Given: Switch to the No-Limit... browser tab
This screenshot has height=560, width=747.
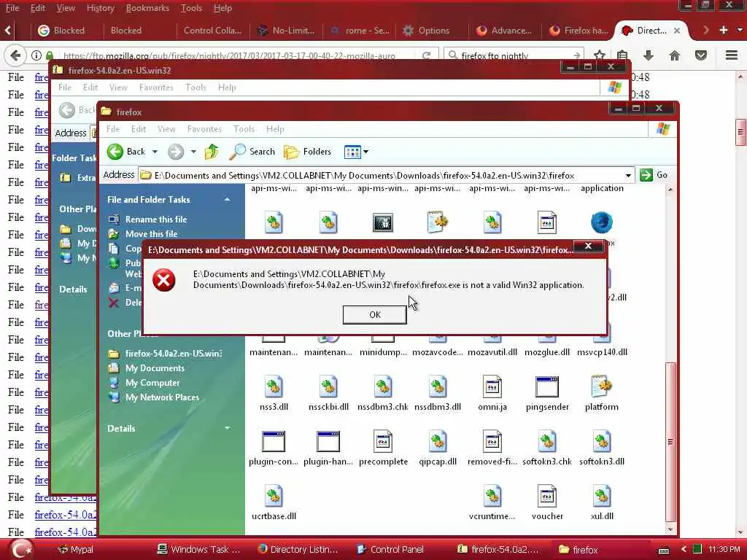Looking at the screenshot, I should 286,31.
